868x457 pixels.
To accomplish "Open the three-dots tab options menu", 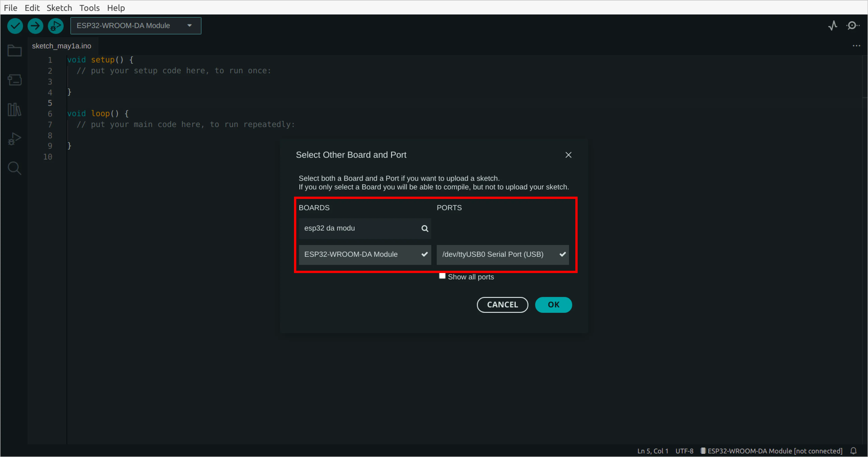I will pos(856,46).
